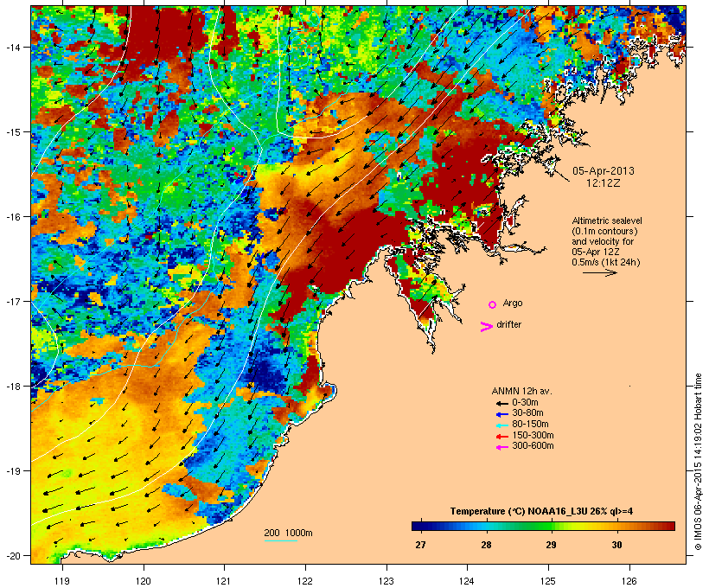Click the '150-300m' depth label
The width and height of the screenshot is (709, 588).
coord(533,436)
